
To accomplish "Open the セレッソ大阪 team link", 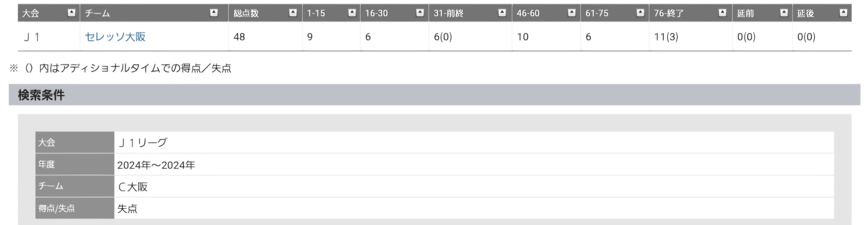I will click(x=115, y=37).
